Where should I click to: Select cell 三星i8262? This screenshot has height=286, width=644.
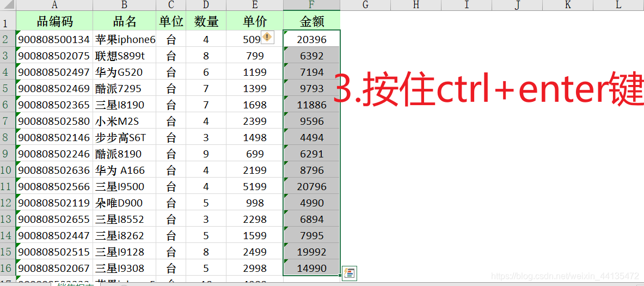(x=125, y=235)
